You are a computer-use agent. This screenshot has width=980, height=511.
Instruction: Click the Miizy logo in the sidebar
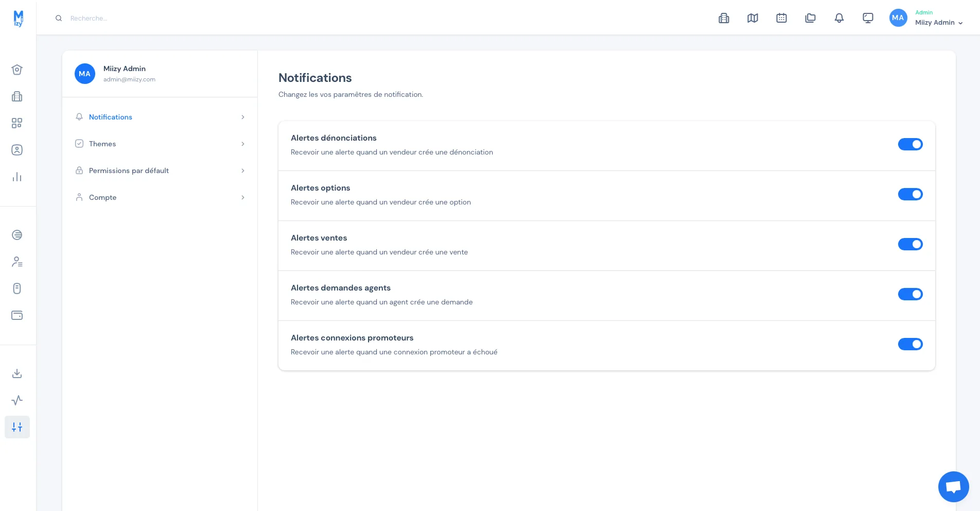(x=18, y=19)
